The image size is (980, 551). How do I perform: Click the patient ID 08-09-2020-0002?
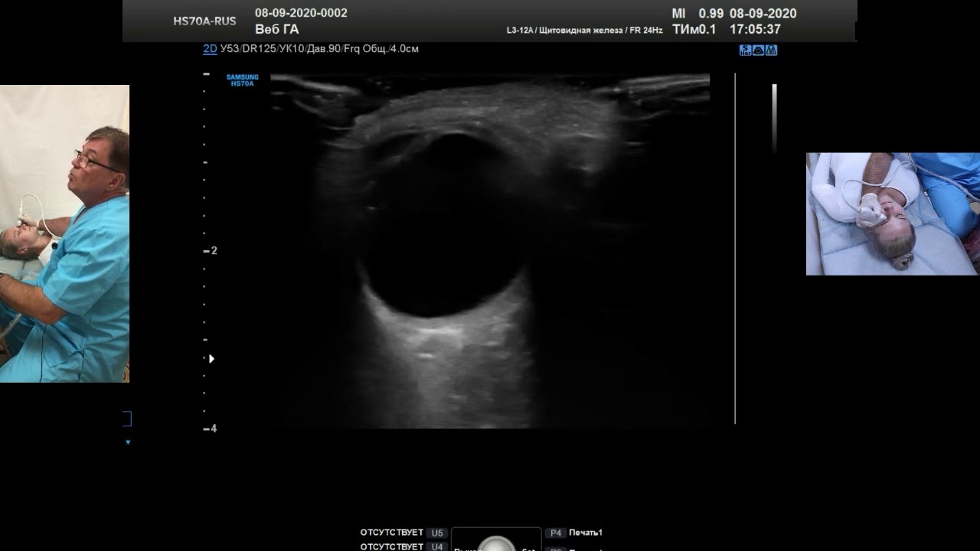301,13
